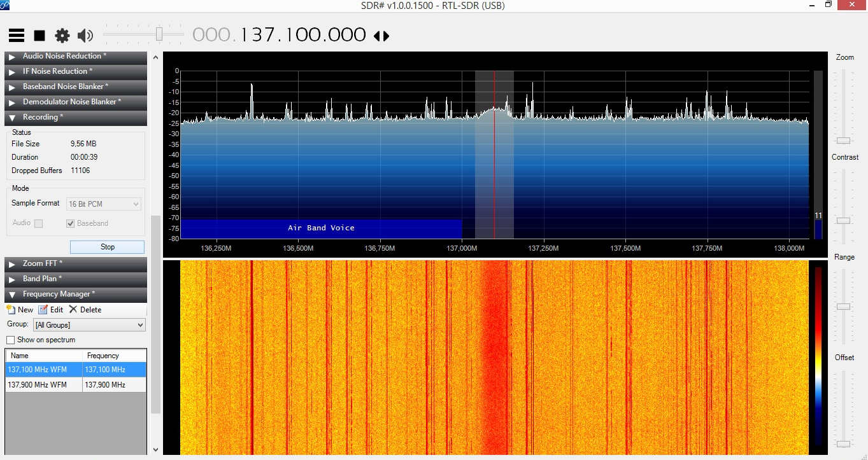Click Delete in Frequency Manager
The width and height of the screenshot is (868, 460).
[85, 310]
